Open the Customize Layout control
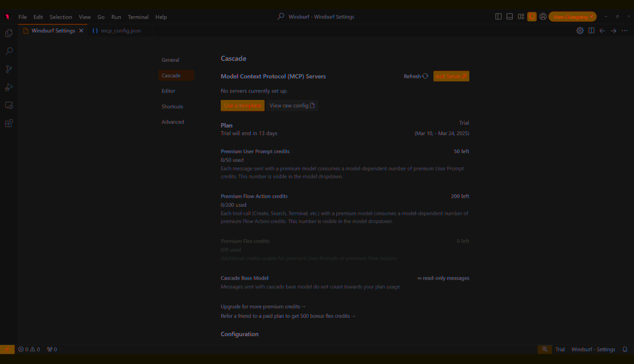Screen dimensions: 634x364 coord(521,17)
